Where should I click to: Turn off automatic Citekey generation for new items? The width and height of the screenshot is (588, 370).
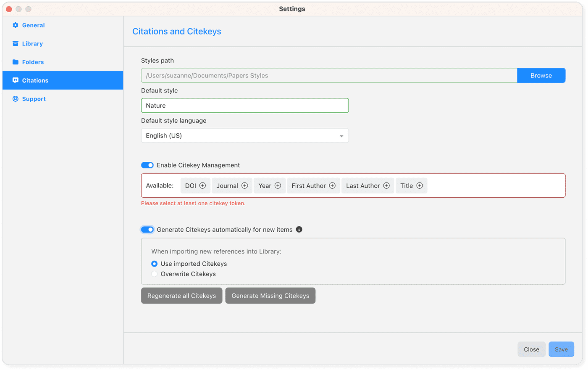pos(147,230)
